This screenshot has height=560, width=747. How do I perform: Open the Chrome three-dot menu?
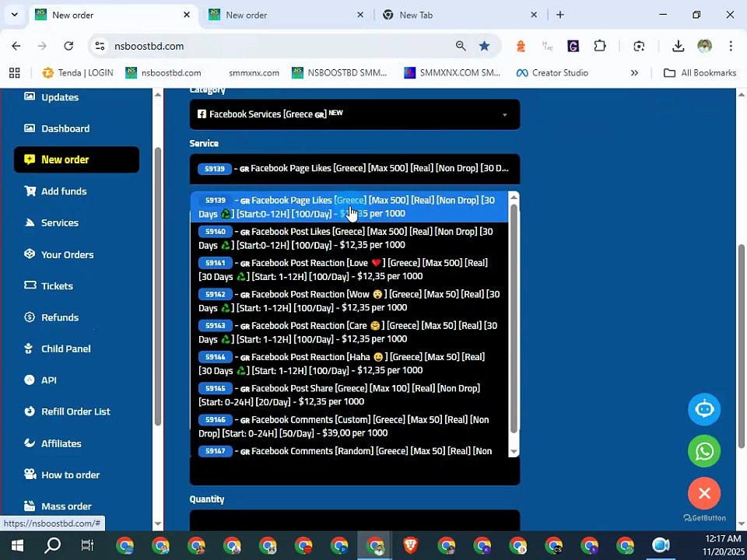[731, 46]
